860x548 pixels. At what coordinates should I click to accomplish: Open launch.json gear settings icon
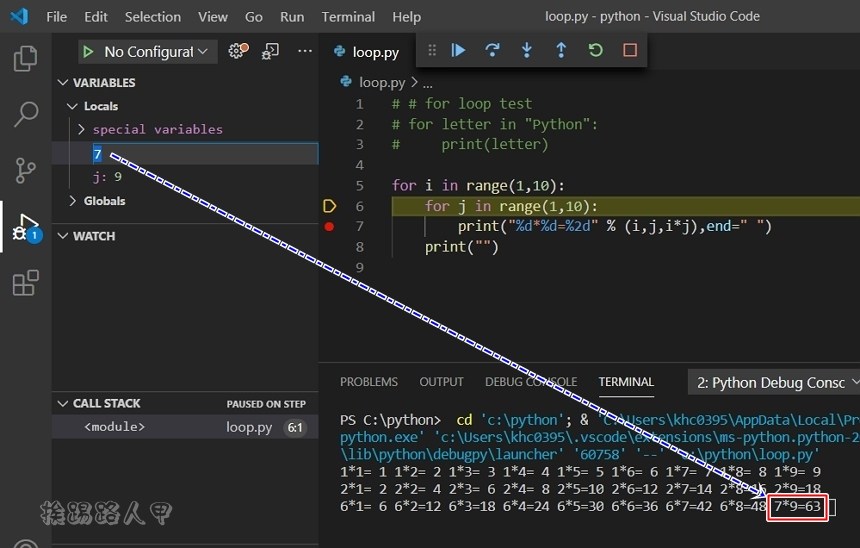click(x=237, y=51)
